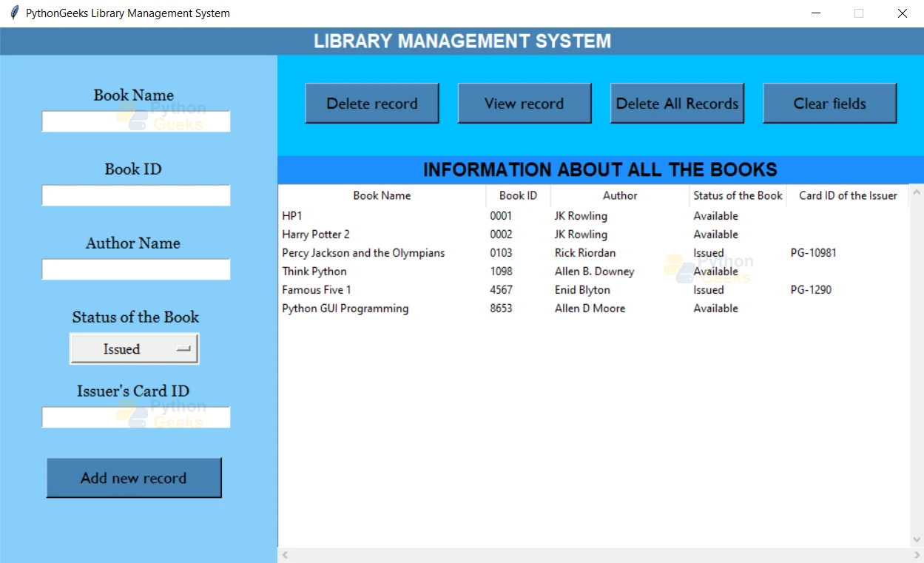
Task: Click the Clear fields button
Action: pos(829,104)
